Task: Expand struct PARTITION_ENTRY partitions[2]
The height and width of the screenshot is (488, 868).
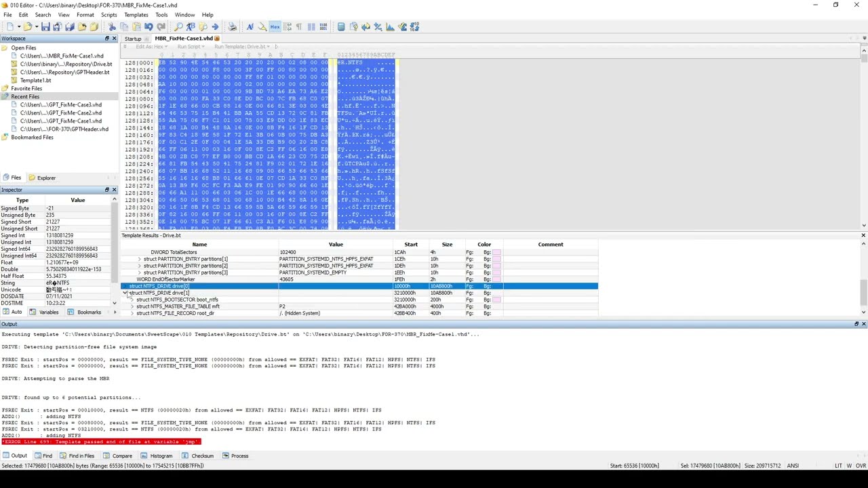Action: (140, 266)
